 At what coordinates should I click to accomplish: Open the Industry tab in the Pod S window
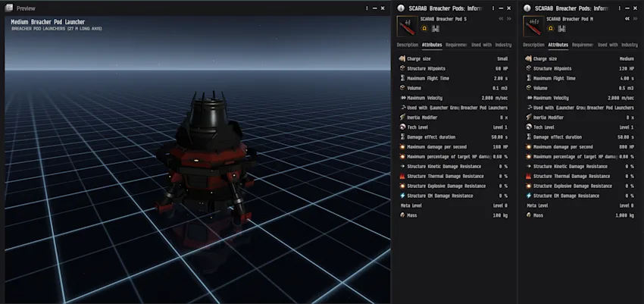tap(503, 45)
